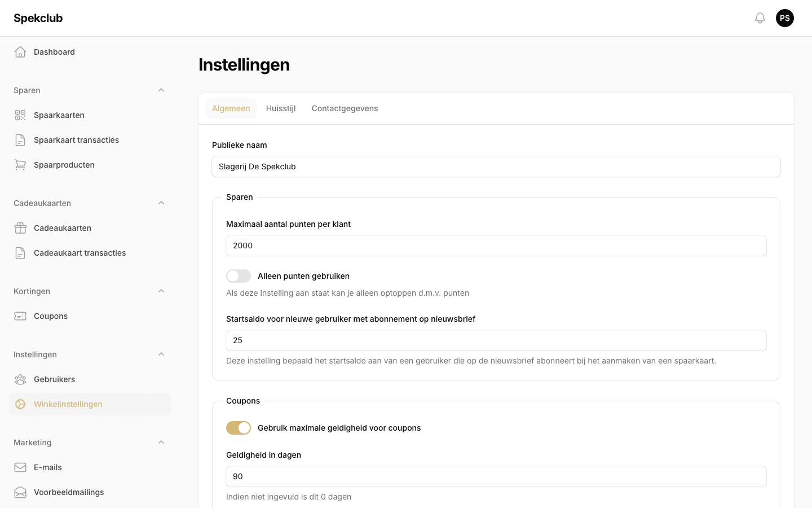Screen dimensions: 812x508
Task: Open Gebruikers in the sidebar
Action: (90, 379)
